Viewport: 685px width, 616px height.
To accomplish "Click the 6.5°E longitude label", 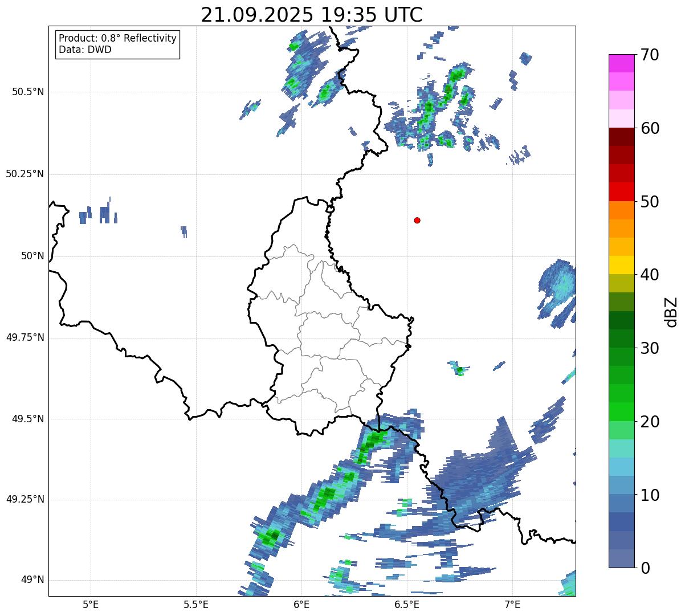I will pyautogui.click(x=407, y=604).
